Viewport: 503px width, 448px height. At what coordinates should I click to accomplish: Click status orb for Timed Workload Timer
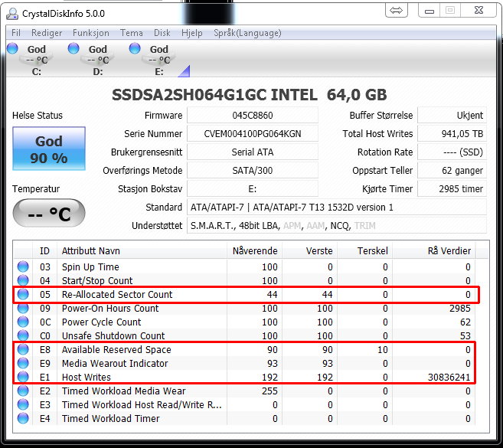(x=23, y=418)
